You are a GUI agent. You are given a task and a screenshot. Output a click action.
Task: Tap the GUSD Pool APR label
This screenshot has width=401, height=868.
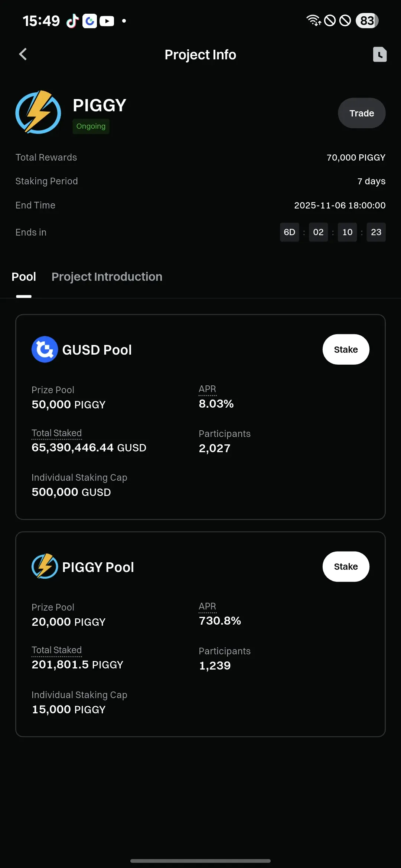click(x=207, y=389)
